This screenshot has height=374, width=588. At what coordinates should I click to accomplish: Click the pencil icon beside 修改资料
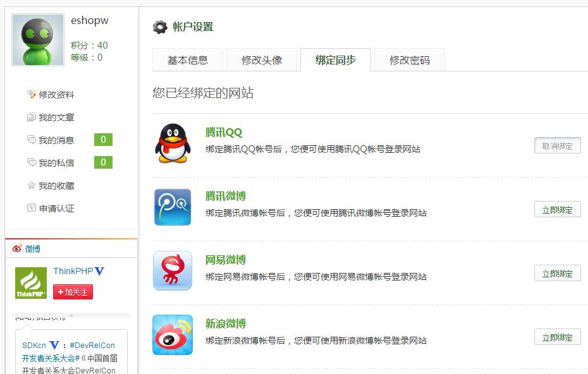click(31, 93)
